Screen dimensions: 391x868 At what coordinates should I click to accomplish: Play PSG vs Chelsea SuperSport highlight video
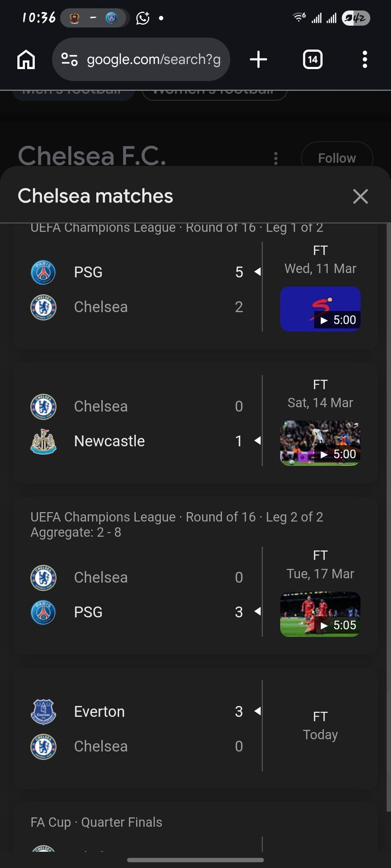320,309
